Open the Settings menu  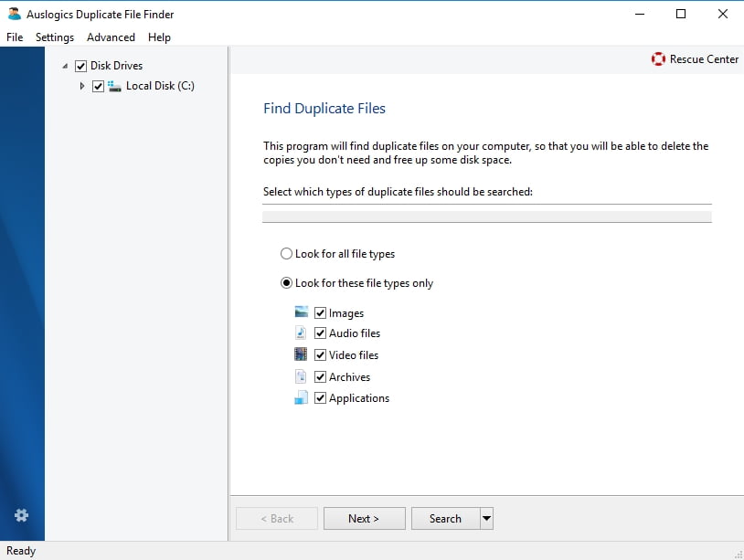coord(55,37)
